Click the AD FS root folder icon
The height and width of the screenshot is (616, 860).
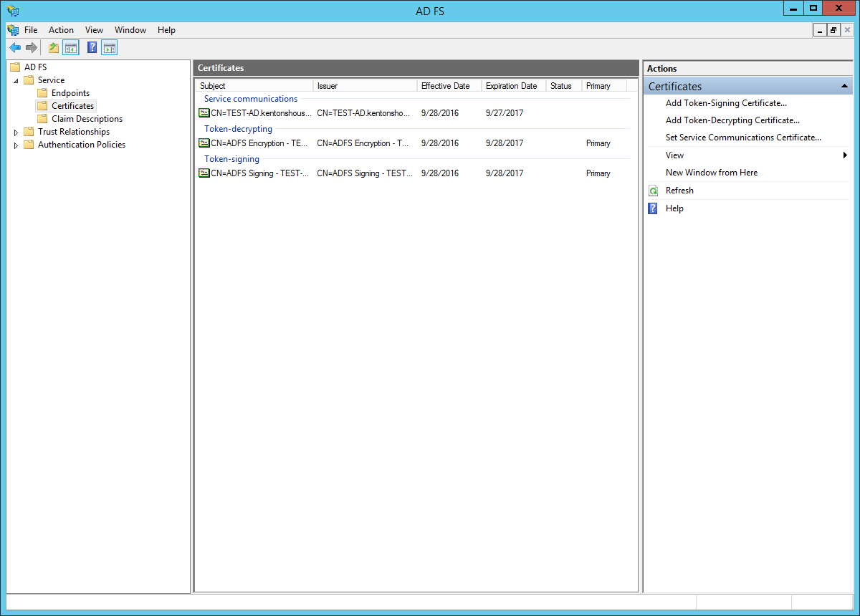click(15, 67)
